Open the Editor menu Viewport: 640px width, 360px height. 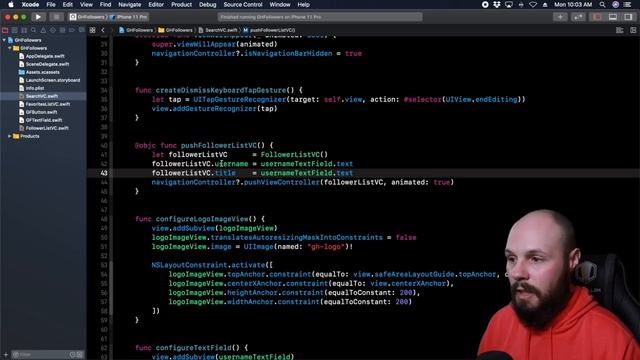(x=156, y=4)
